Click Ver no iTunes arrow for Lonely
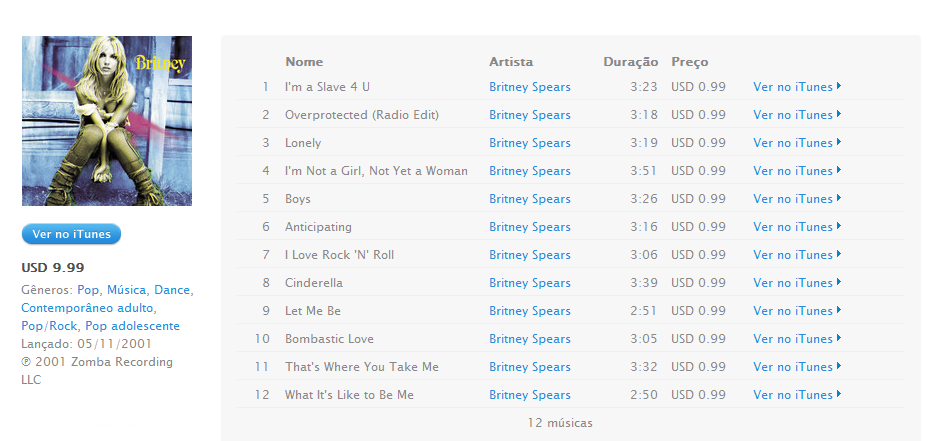The image size is (937, 441). pyautogui.click(x=797, y=143)
